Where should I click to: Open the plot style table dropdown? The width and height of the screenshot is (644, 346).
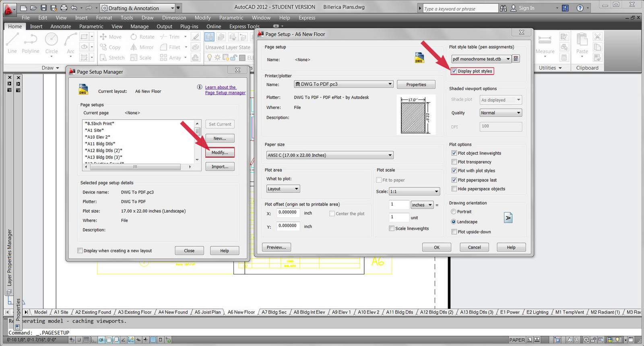point(481,59)
